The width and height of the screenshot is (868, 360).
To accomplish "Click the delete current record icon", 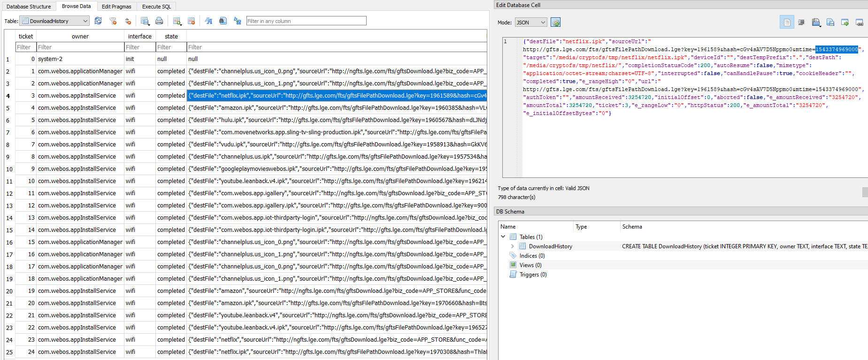I will pyautogui.click(x=191, y=21).
